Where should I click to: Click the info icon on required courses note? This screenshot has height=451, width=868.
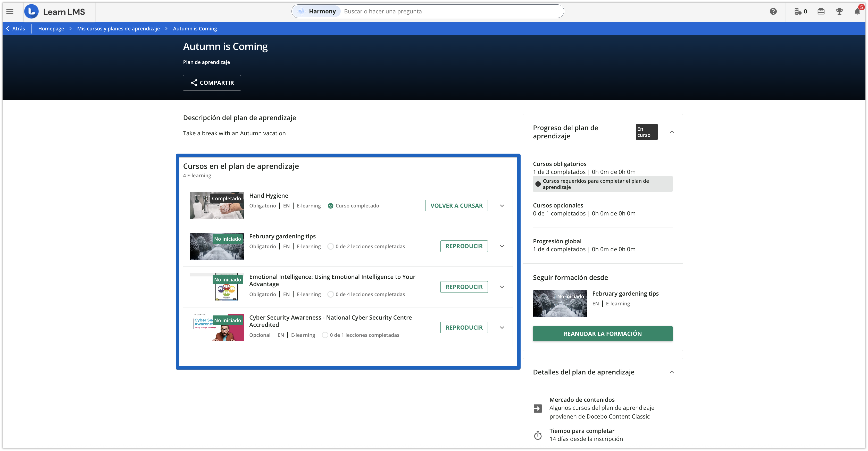pos(538,184)
